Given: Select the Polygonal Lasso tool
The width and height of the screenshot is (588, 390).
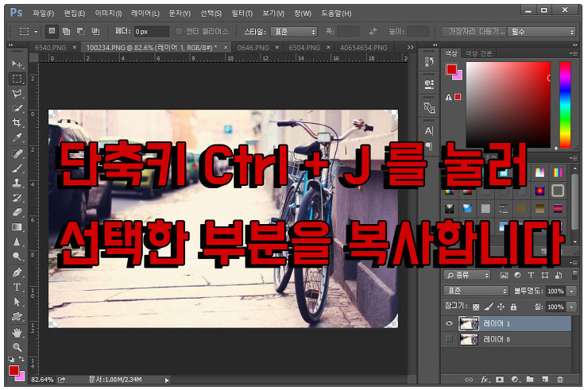Looking at the screenshot, I should [17, 94].
